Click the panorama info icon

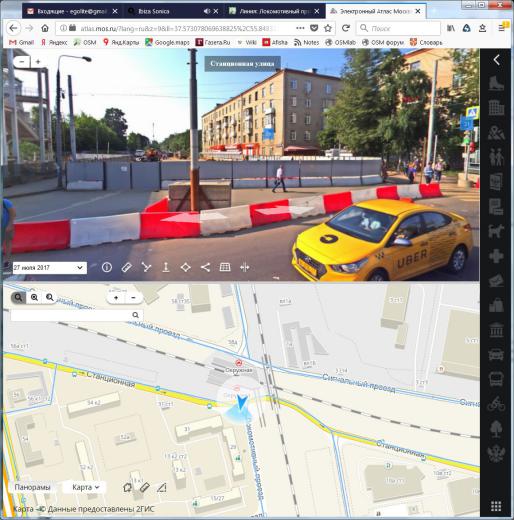tap(107, 267)
